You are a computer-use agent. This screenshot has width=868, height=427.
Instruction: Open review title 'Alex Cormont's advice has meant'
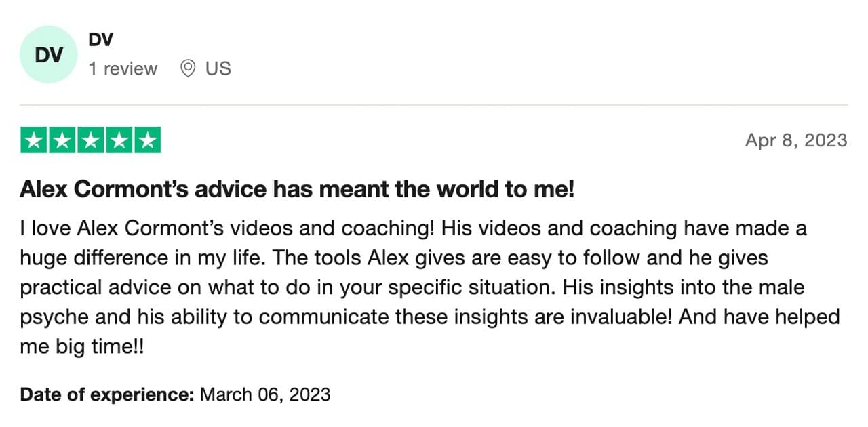[297, 190]
